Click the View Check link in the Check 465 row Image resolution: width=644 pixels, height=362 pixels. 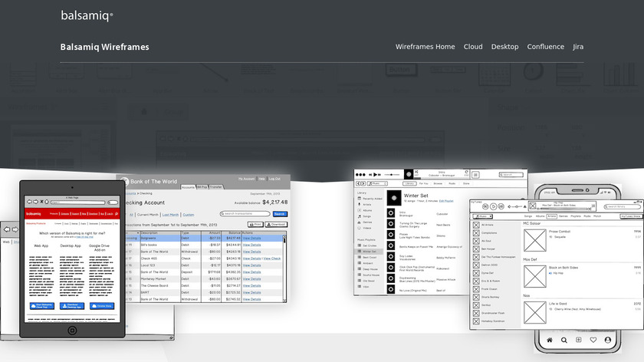click(x=272, y=258)
